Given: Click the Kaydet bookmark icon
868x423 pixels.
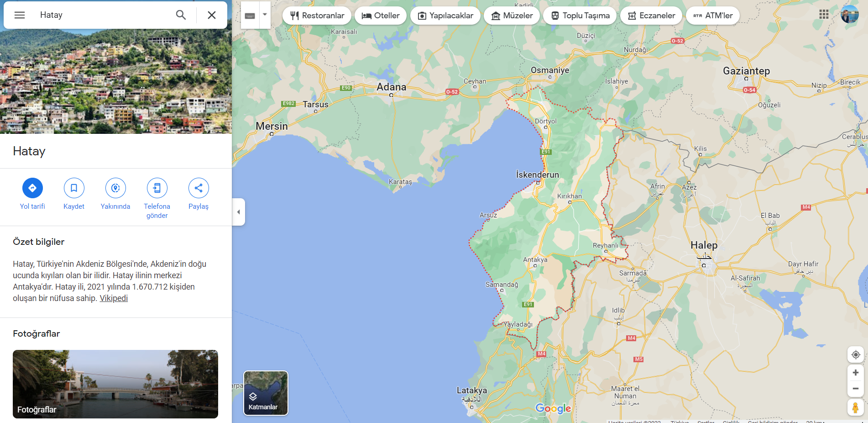Looking at the screenshot, I should click(x=74, y=188).
